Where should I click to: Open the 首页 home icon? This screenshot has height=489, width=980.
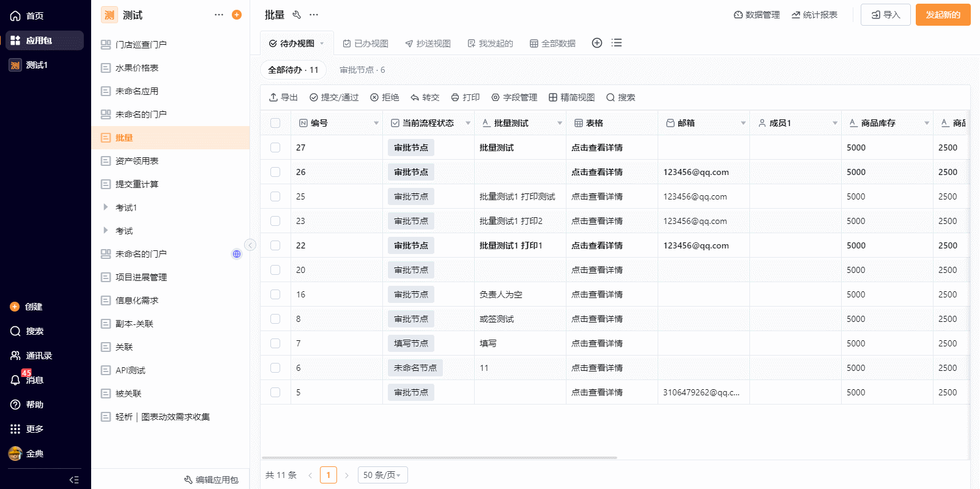pyautogui.click(x=15, y=16)
